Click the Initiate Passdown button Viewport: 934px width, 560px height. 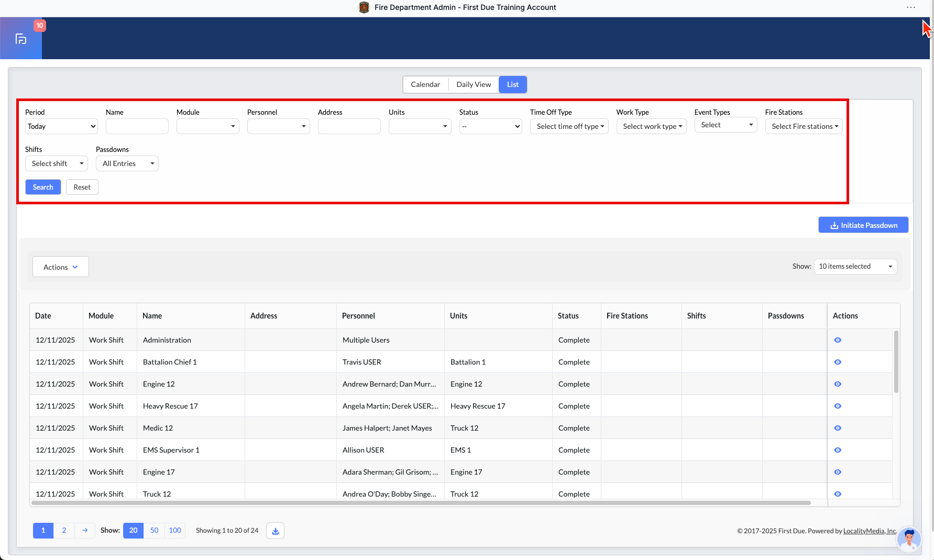click(863, 225)
